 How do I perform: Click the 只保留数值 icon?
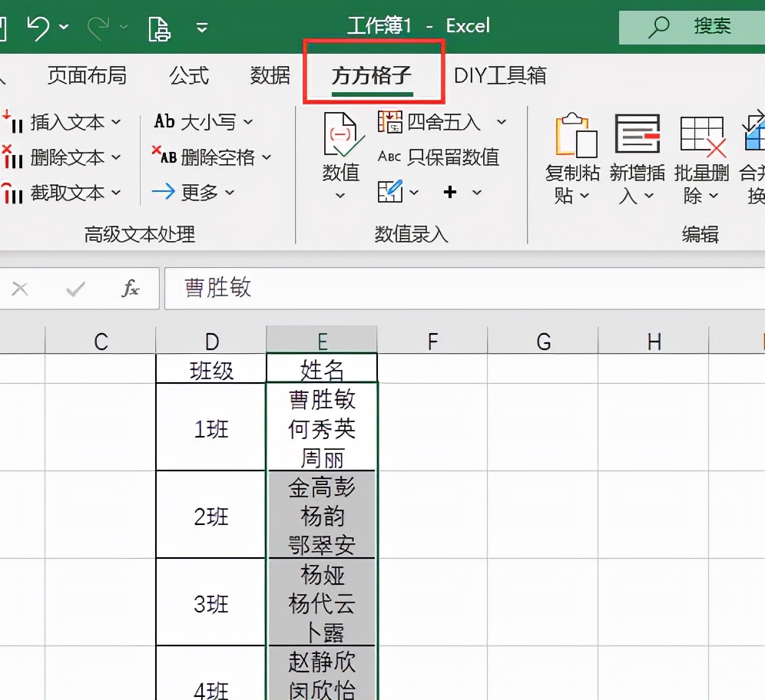tap(389, 157)
